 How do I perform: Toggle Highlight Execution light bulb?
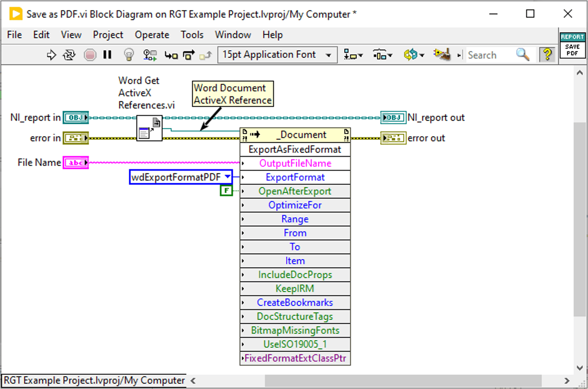point(129,55)
